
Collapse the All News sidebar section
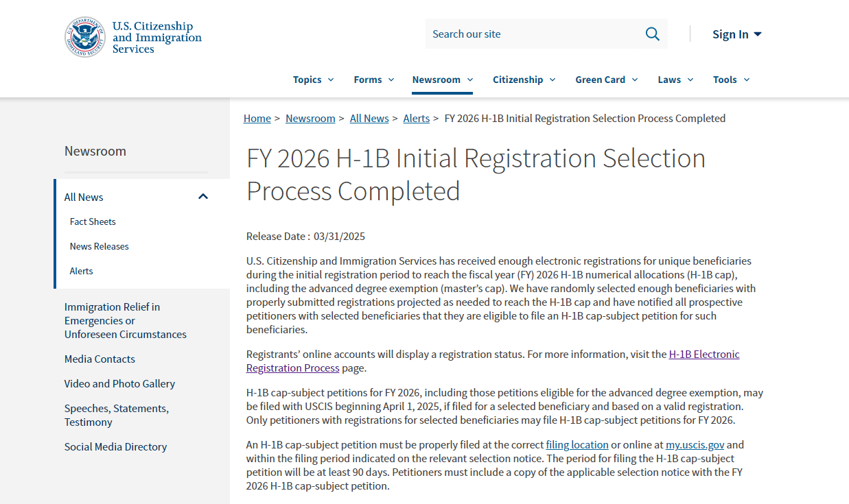pyautogui.click(x=202, y=197)
